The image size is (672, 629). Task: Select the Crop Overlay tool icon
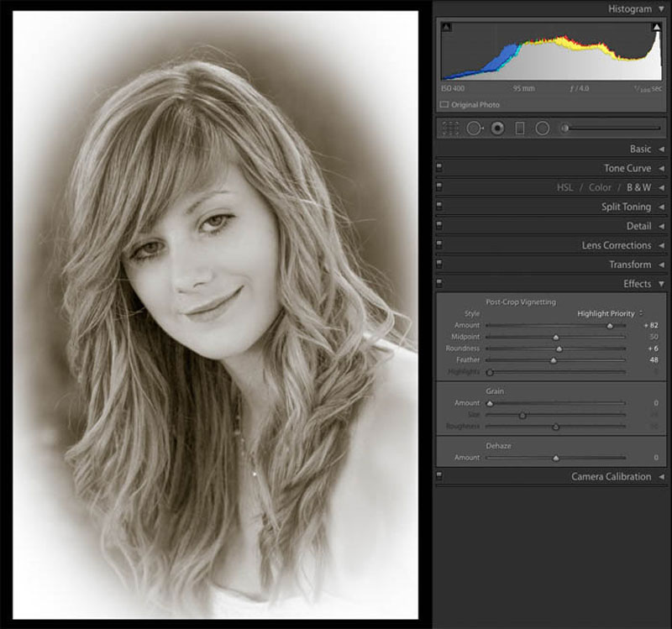450,128
